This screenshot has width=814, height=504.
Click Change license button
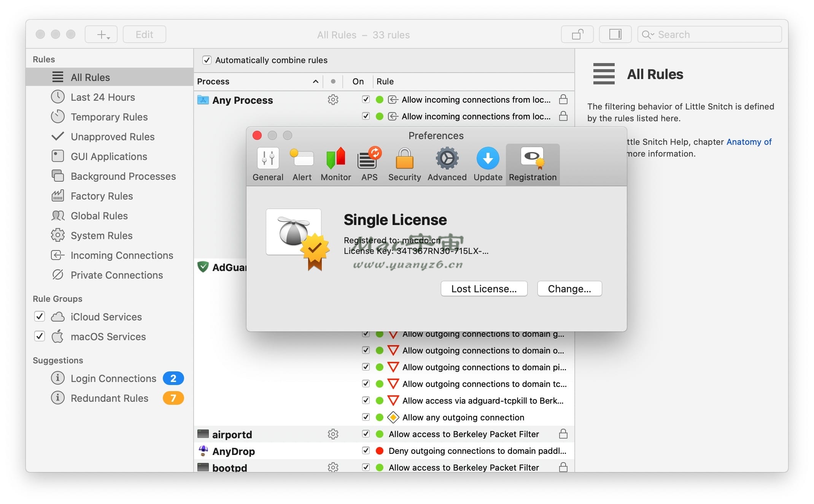tap(569, 288)
